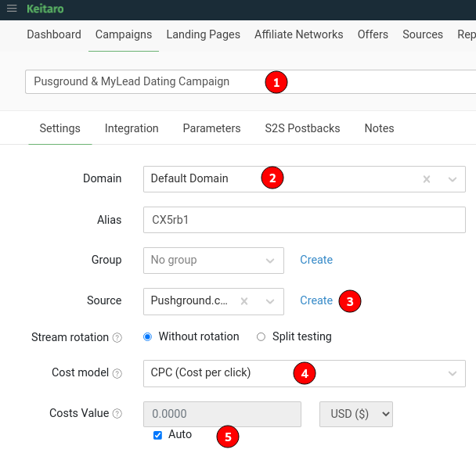
Task: Select Split testing radio button
Action: coord(261,336)
